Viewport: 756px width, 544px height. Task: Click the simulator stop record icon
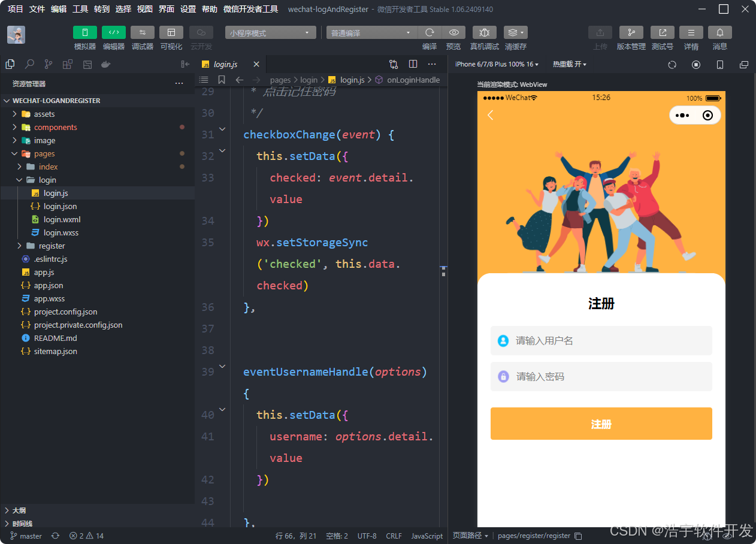696,65
